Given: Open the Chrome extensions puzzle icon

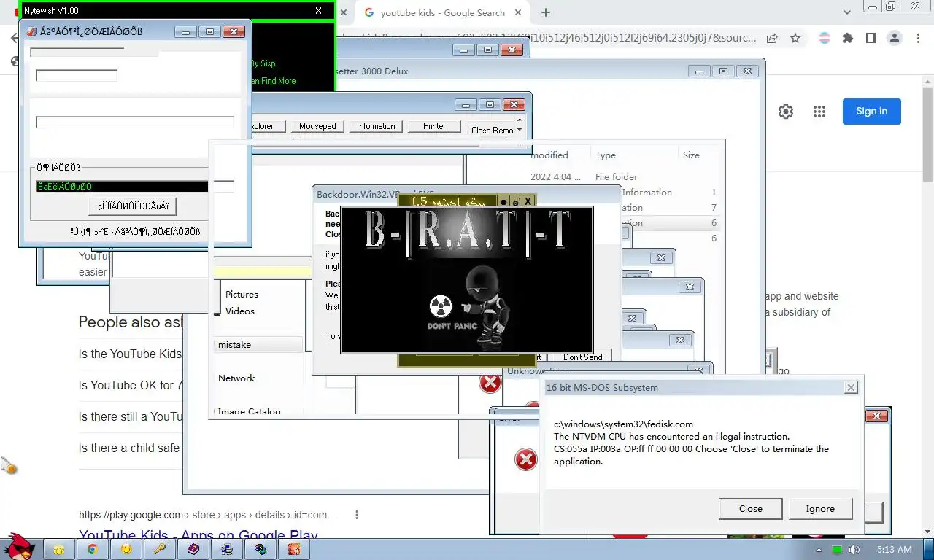Looking at the screenshot, I should coord(847,38).
